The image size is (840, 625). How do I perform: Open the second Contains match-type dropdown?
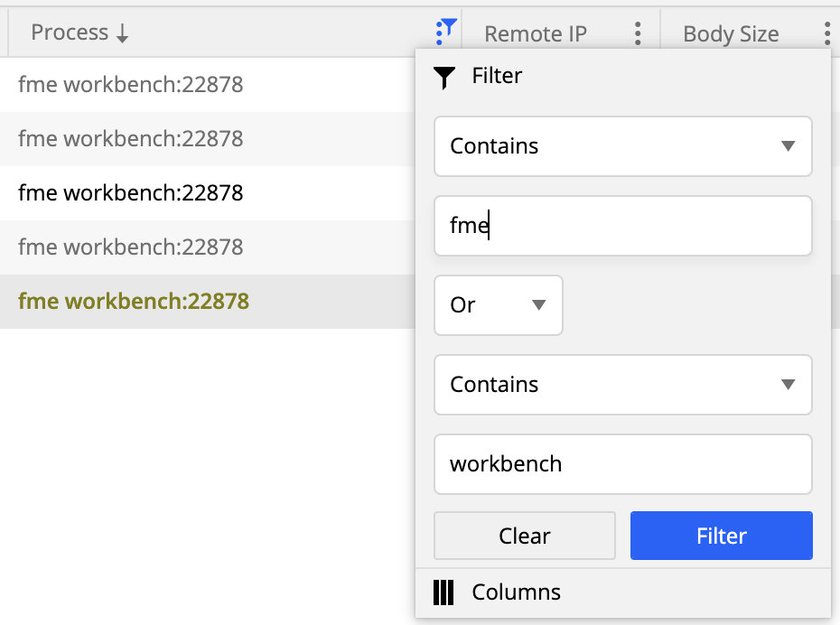pos(622,385)
